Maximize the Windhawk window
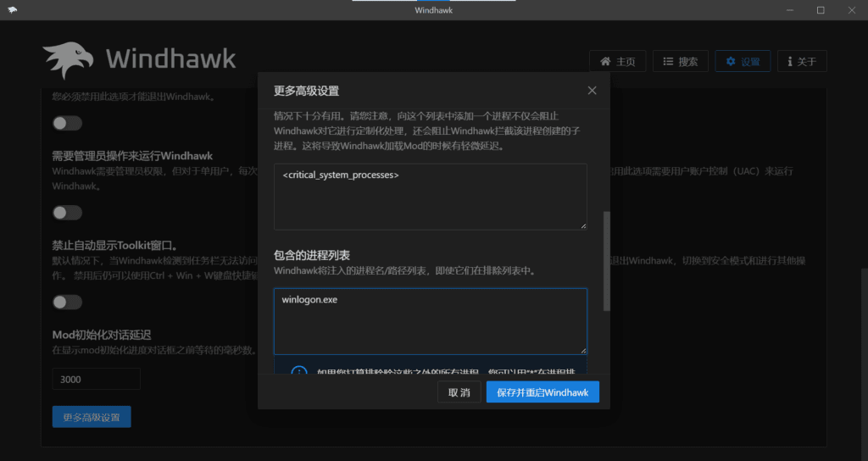 click(x=821, y=10)
